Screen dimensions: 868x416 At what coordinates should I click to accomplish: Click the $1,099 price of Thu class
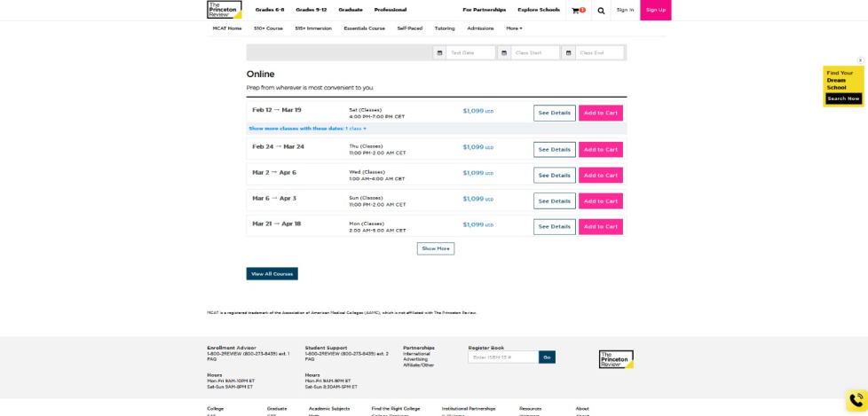[x=478, y=147]
